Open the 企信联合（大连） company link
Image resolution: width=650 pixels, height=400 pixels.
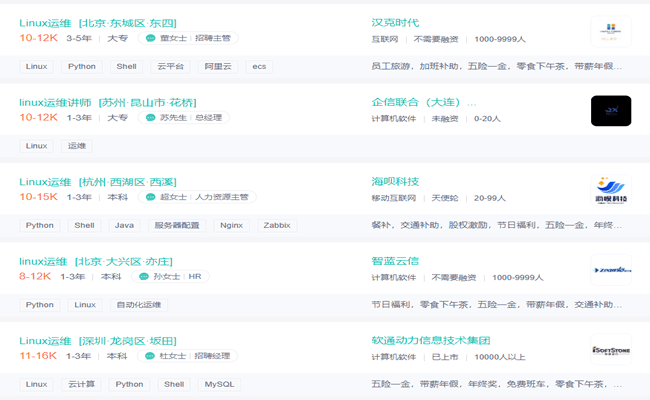click(424, 102)
